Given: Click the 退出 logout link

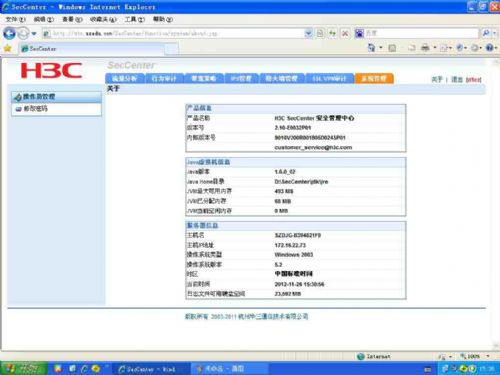Looking at the screenshot, I should tap(457, 80).
